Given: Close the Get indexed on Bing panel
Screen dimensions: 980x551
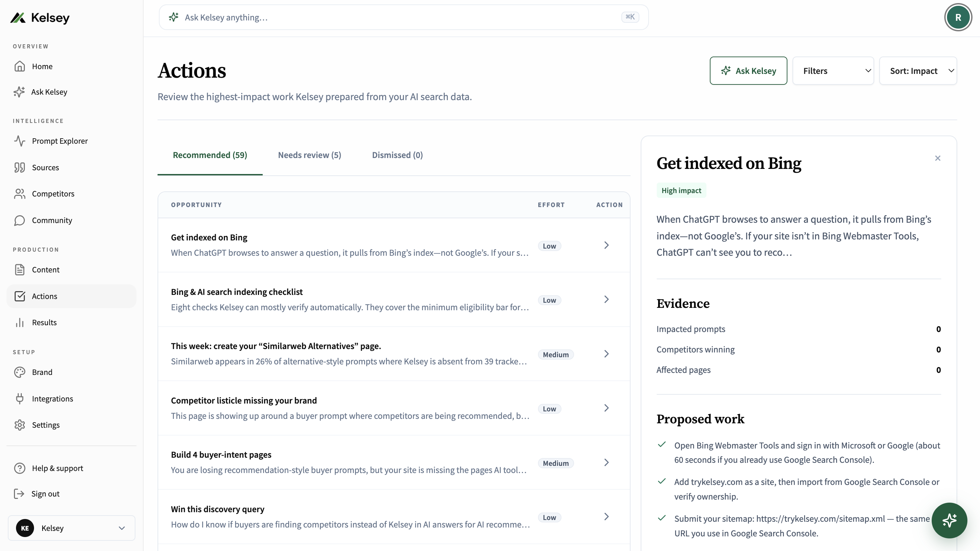Looking at the screenshot, I should (938, 158).
